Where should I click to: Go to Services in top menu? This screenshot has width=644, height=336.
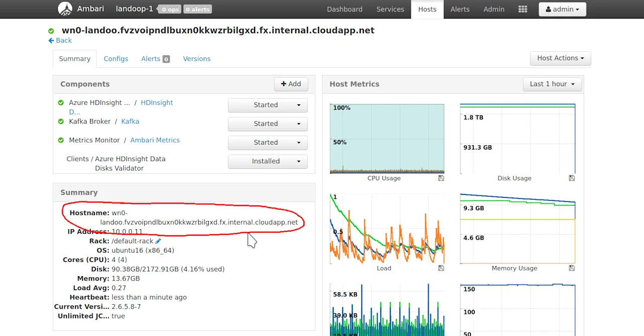pos(390,9)
